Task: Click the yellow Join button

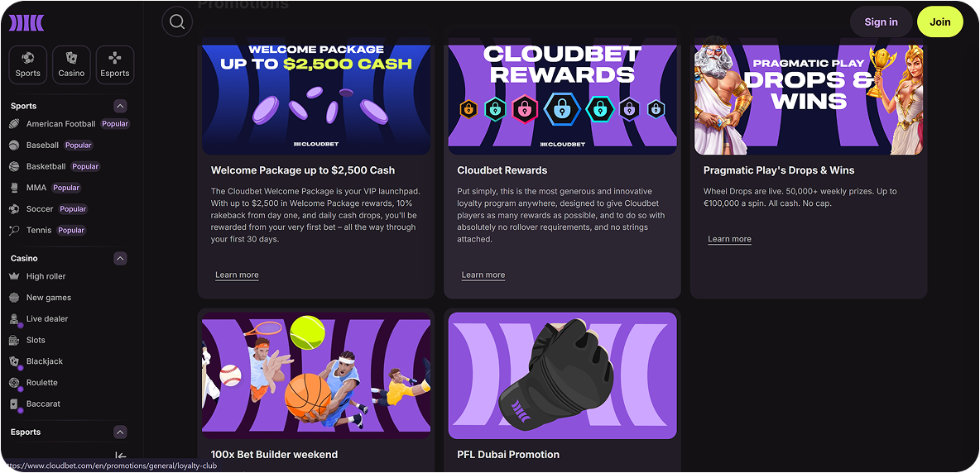Action: click(940, 21)
